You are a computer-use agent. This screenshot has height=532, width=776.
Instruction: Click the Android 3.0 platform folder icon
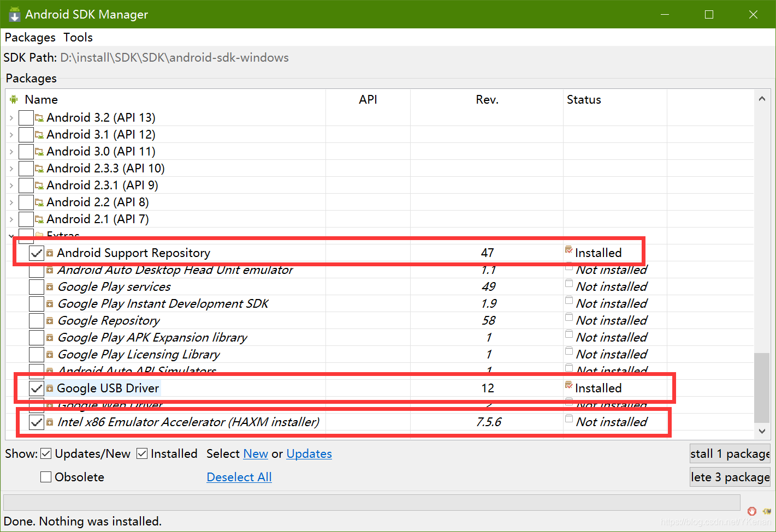[39, 152]
